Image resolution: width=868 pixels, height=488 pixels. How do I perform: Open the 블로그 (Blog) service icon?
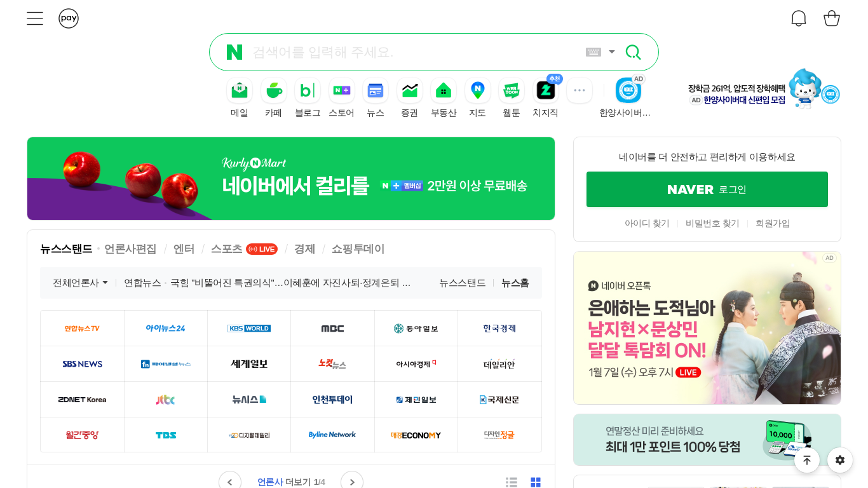[308, 90]
